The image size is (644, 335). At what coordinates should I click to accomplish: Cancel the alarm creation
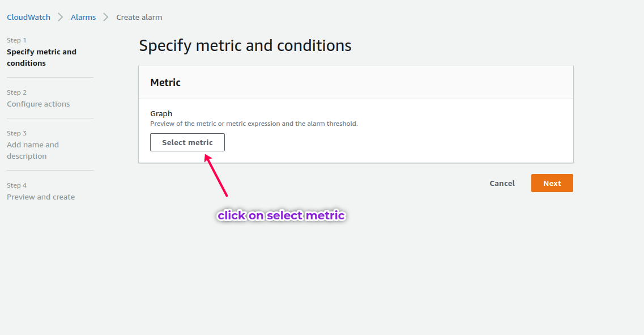pyautogui.click(x=502, y=183)
